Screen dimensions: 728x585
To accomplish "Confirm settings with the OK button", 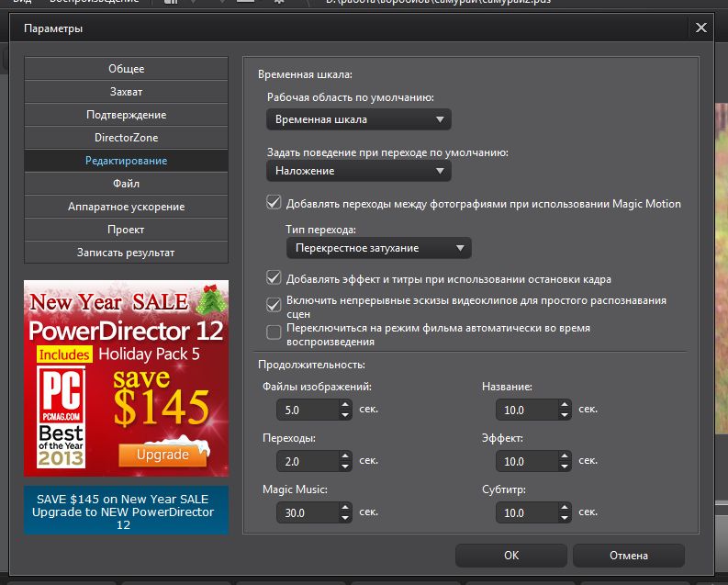I will pyautogui.click(x=511, y=555).
